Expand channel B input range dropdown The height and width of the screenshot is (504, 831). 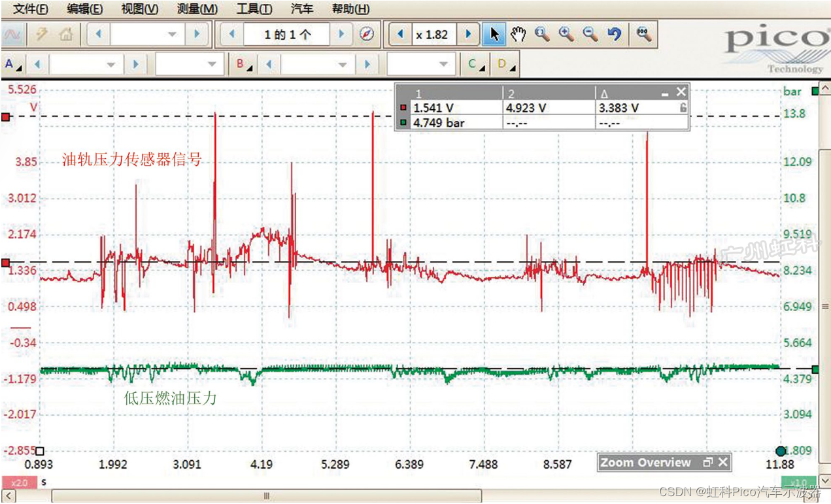pos(343,64)
